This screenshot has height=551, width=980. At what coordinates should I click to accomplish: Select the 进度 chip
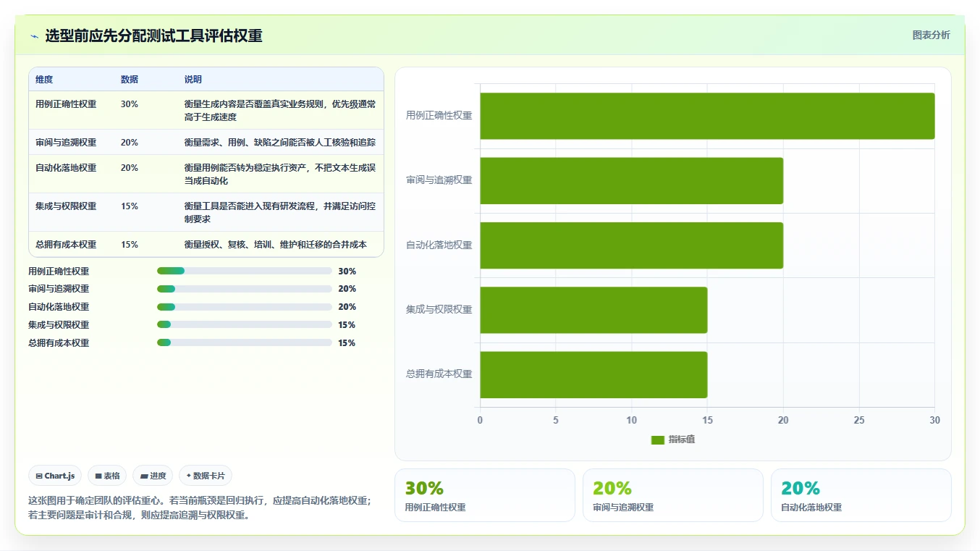[153, 476]
